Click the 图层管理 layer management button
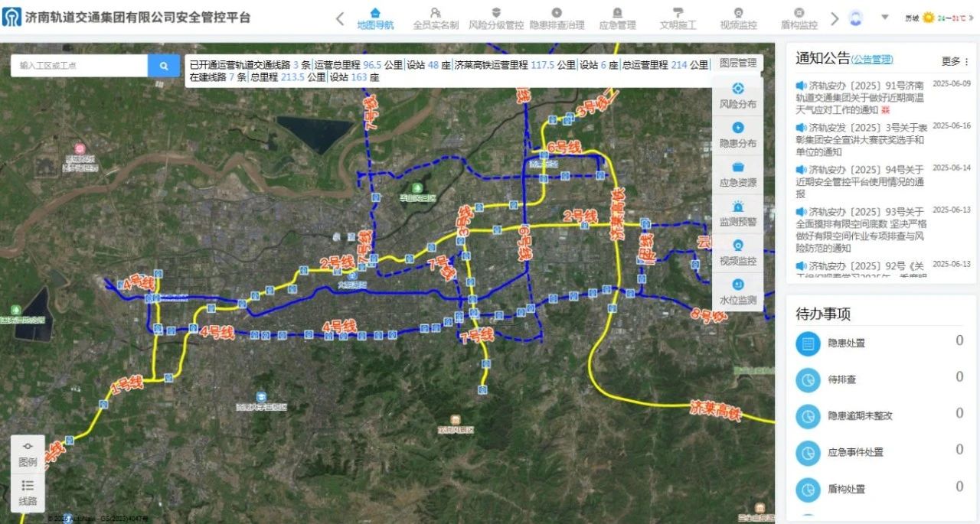The width and height of the screenshot is (980, 524). (x=737, y=63)
